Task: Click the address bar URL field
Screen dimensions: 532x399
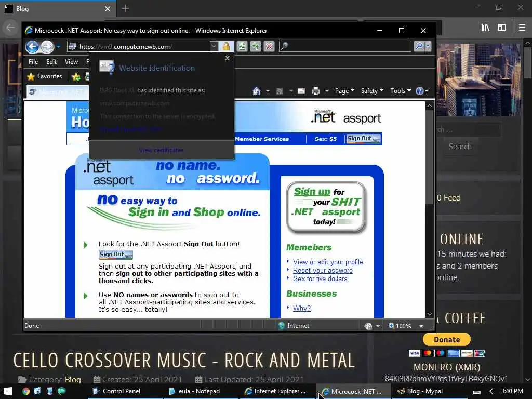Action: (138, 46)
